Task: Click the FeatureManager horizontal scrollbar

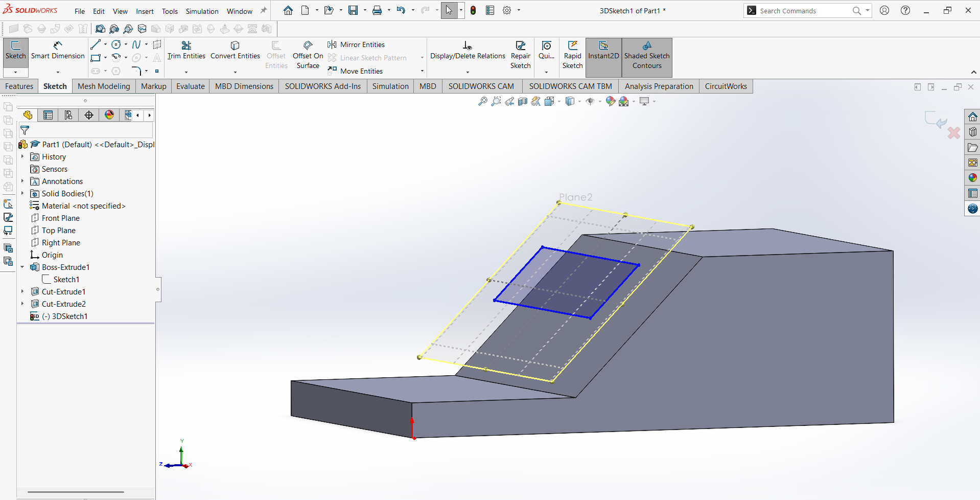Action: click(x=76, y=492)
